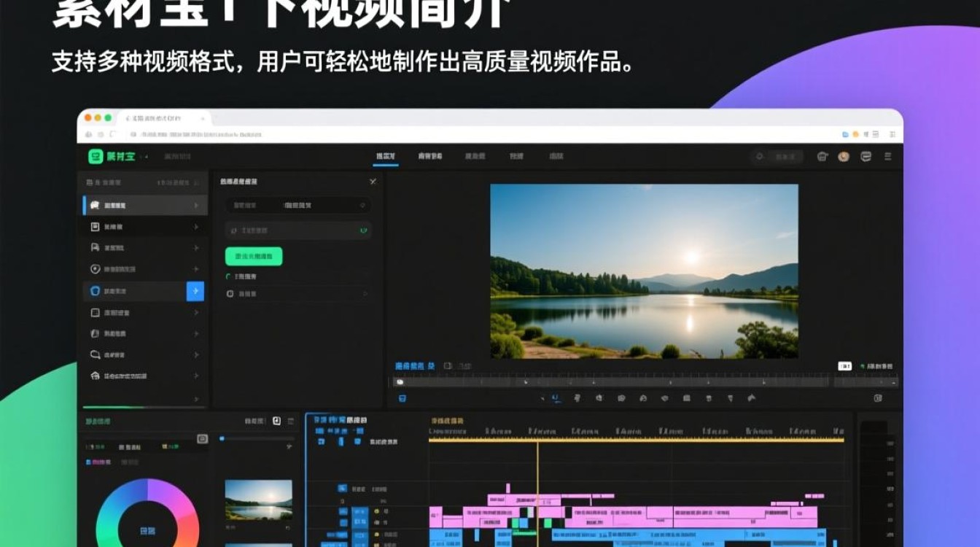Click the browser address bar
The width and height of the screenshot is (980, 547).
tap(481, 134)
